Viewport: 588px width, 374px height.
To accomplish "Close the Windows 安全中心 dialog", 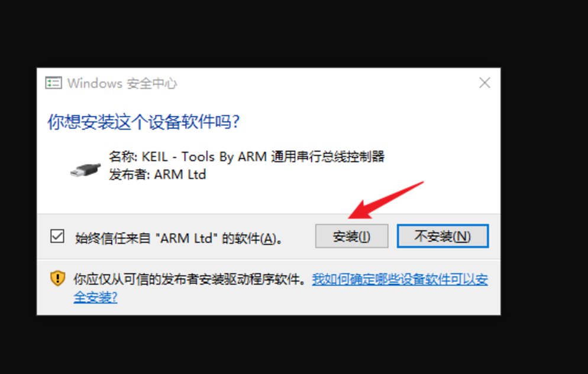I will [484, 83].
